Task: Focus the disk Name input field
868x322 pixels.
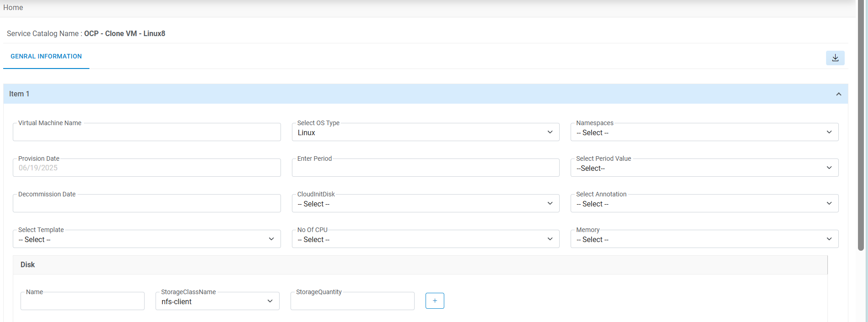Action: pyautogui.click(x=82, y=301)
